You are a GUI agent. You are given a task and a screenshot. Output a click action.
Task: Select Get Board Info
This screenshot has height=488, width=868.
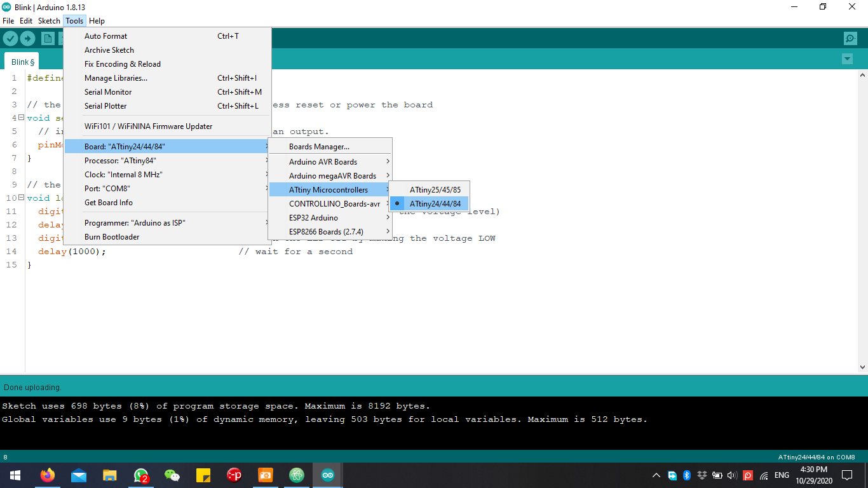[x=168, y=203]
